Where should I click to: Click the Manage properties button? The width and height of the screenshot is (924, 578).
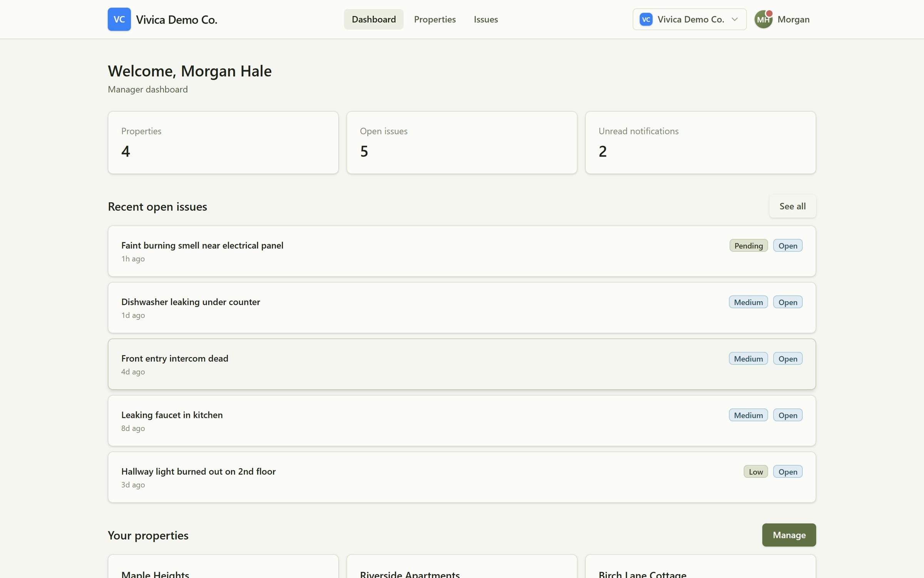tap(789, 535)
